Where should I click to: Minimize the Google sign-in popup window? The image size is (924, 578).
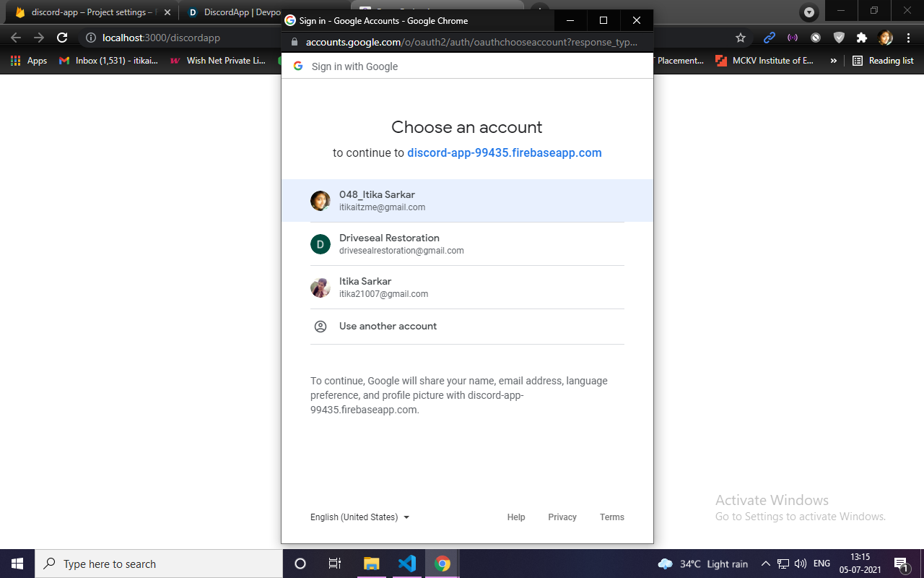pyautogui.click(x=570, y=20)
